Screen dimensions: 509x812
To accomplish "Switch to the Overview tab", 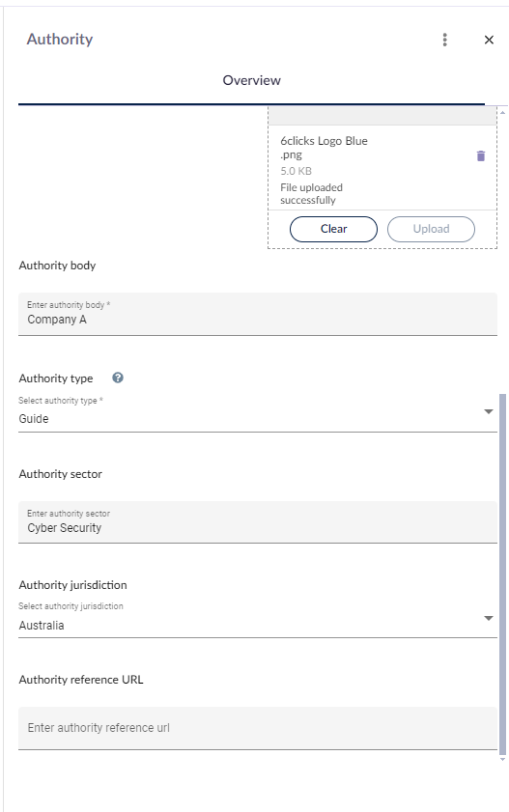I will [252, 80].
